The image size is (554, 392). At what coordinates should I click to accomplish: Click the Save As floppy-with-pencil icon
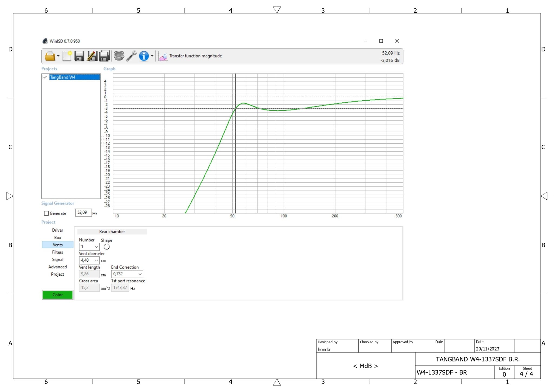pos(92,56)
